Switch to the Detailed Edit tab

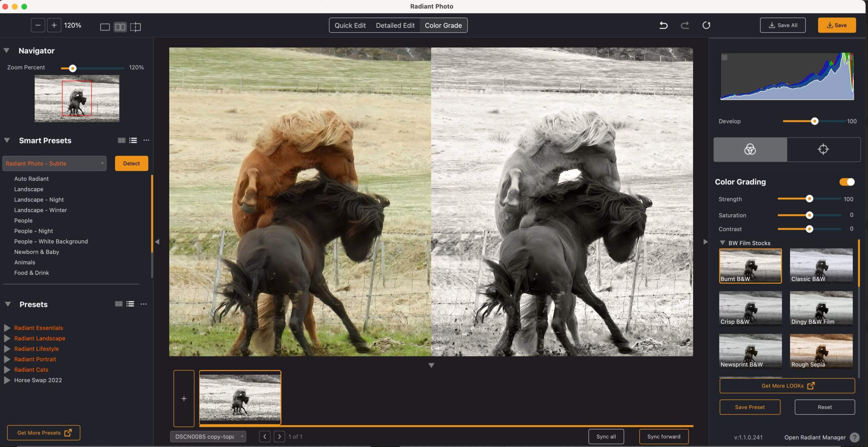click(395, 25)
